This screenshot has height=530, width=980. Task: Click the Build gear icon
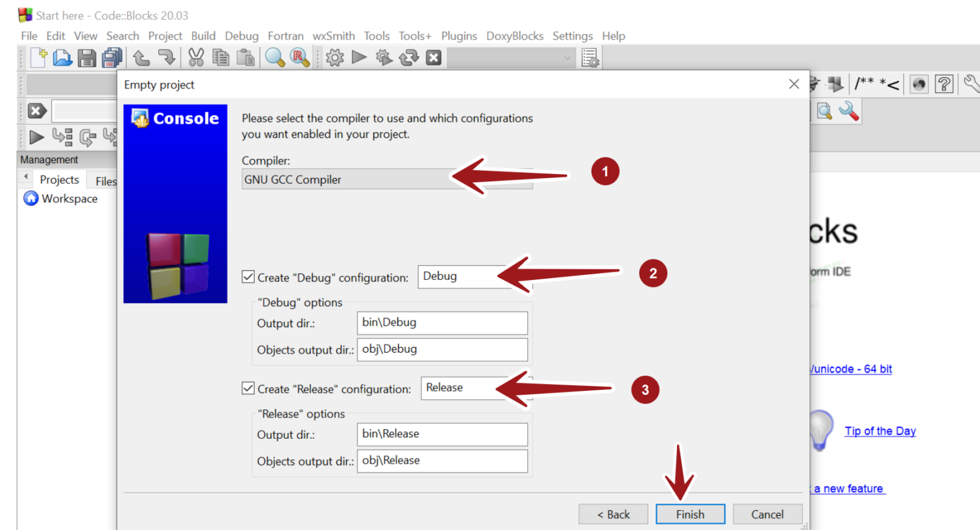[x=334, y=58]
